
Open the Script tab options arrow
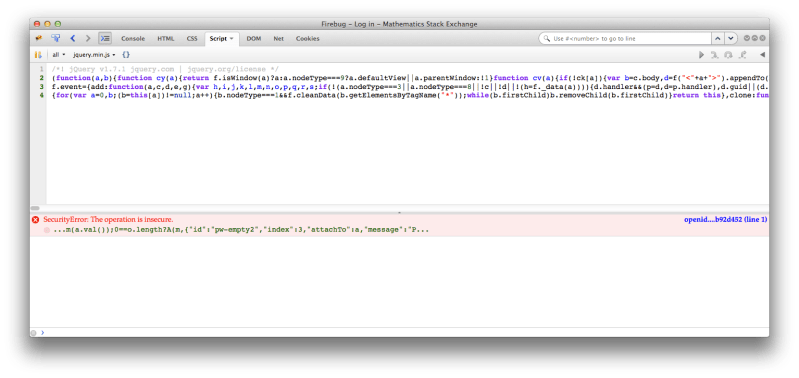point(231,39)
